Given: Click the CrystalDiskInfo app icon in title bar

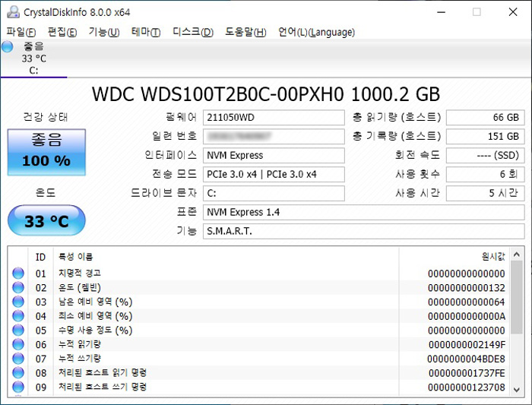Looking at the screenshot, I should click(14, 12).
